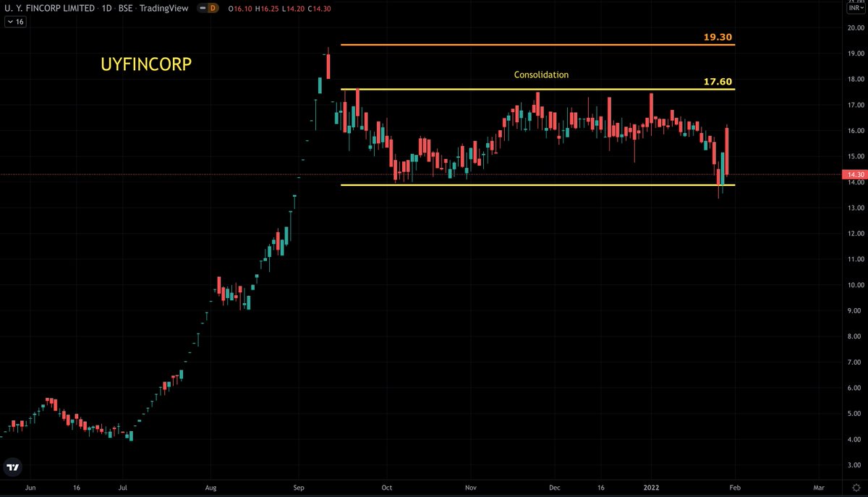Click the U. Y. FINCORP LIMITED symbol title
This screenshot has height=497, width=868.
(x=49, y=9)
